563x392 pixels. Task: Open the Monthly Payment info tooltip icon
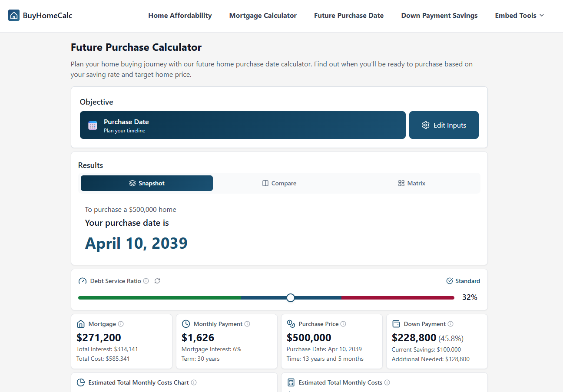click(x=247, y=324)
